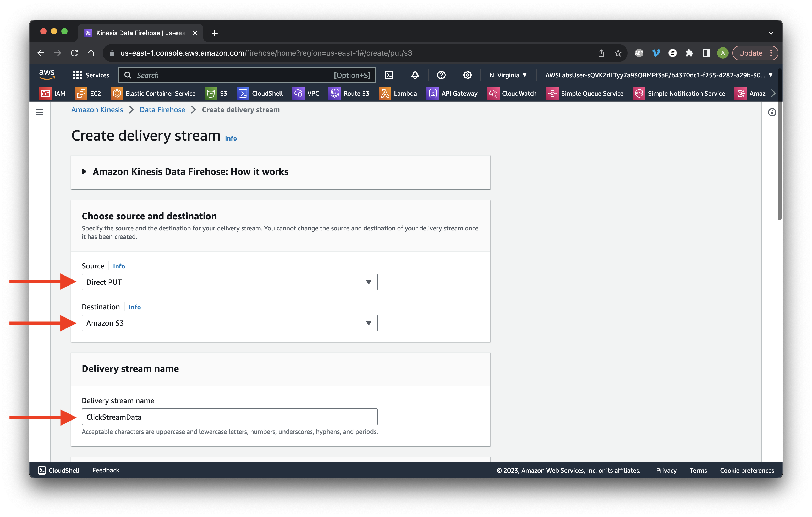Image resolution: width=812 pixels, height=517 pixels.
Task: Open the Elastic Container Service shortcut
Action: (x=153, y=94)
